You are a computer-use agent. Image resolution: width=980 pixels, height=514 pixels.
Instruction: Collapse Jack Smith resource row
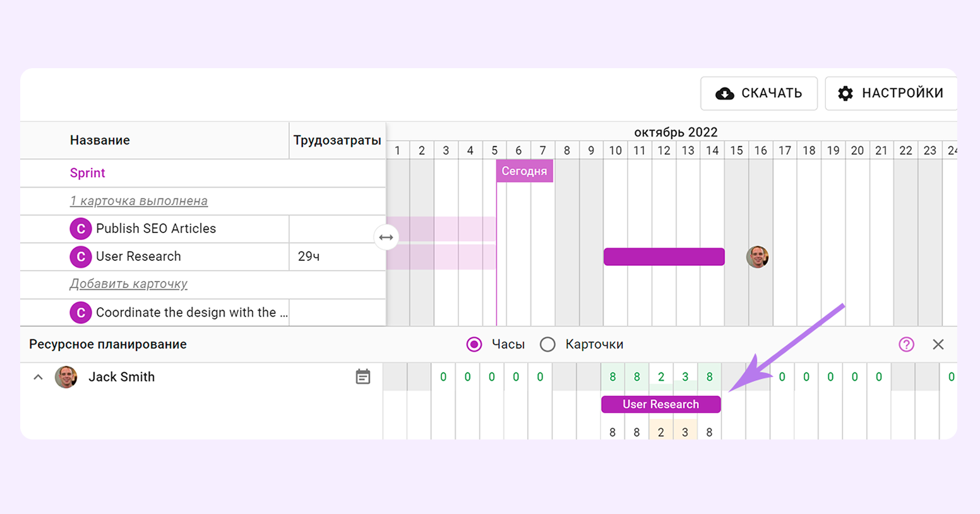(x=38, y=377)
